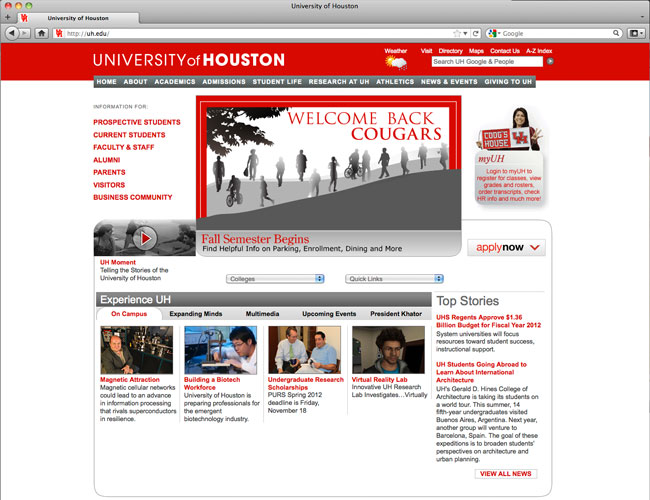
Task: Click the weather sun and cloud icon
Action: pos(396,63)
